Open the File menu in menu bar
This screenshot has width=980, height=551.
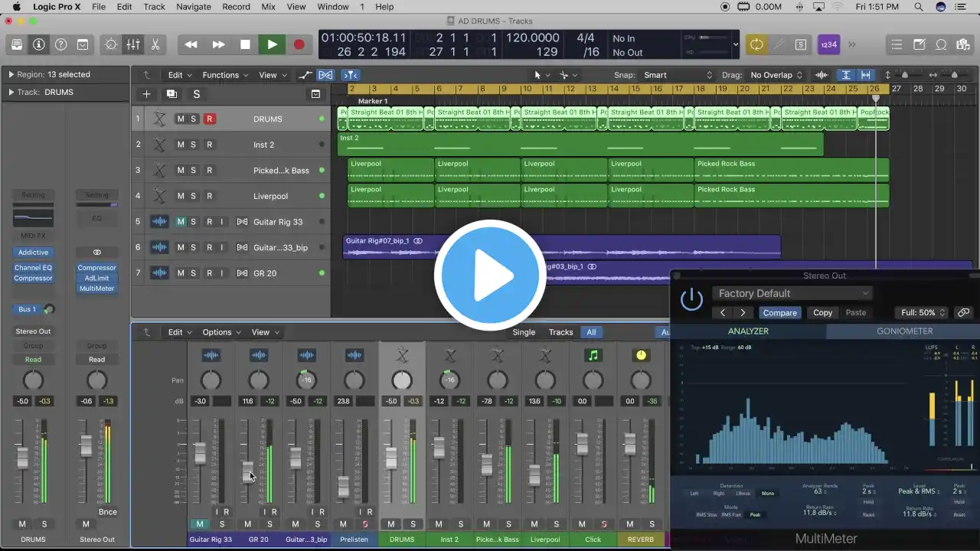click(99, 7)
